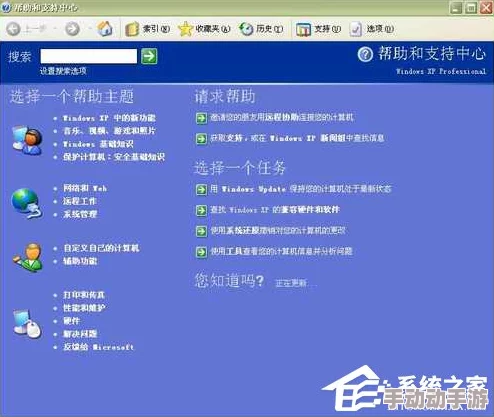Screen dimensions: 494x417
Task: Click the green arrow next to 获取支持 newsgroups
Action: click(x=201, y=139)
